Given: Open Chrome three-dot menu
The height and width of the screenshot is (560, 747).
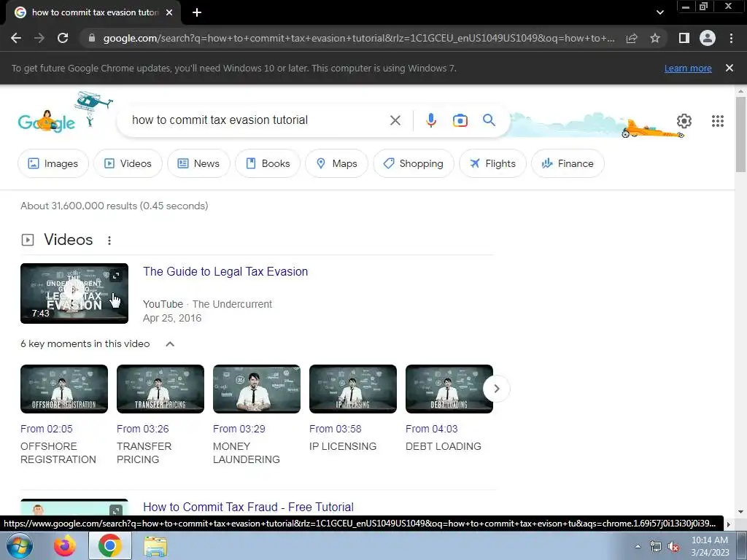Looking at the screenshot, I should [x=731, y=38].
